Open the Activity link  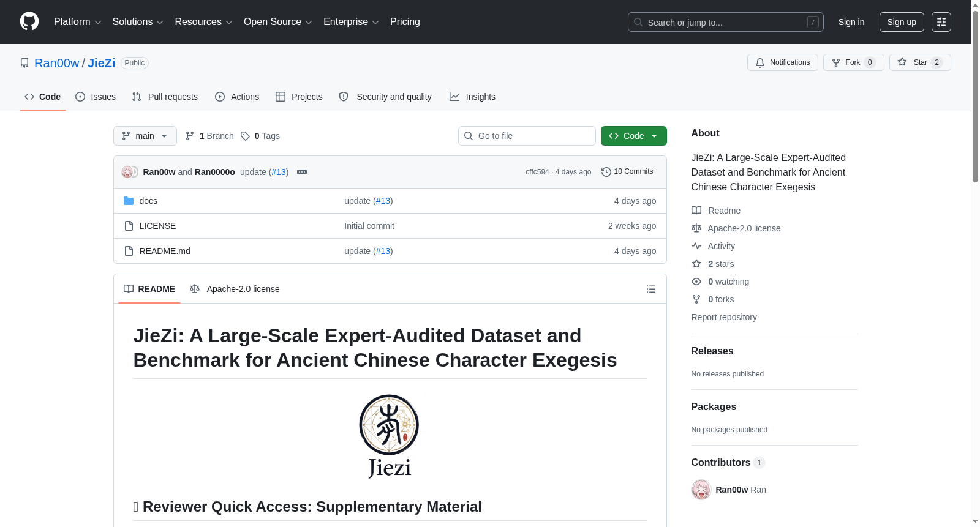pos(713,246)
